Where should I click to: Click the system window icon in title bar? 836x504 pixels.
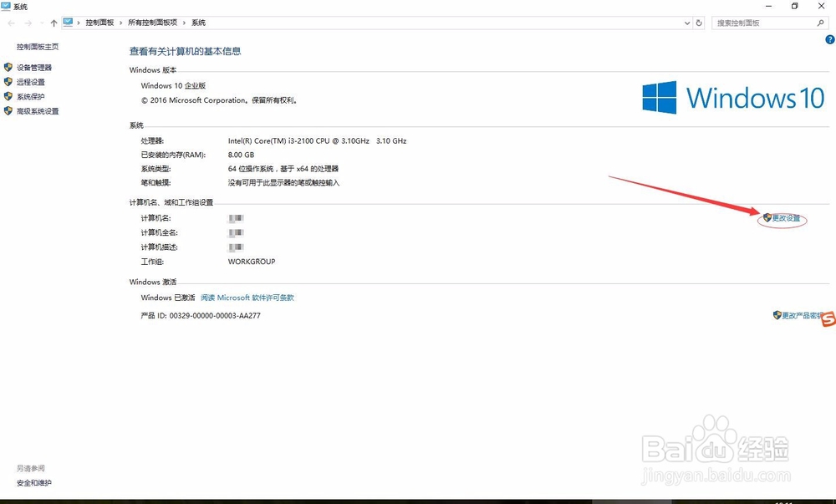tap(6, 7)
